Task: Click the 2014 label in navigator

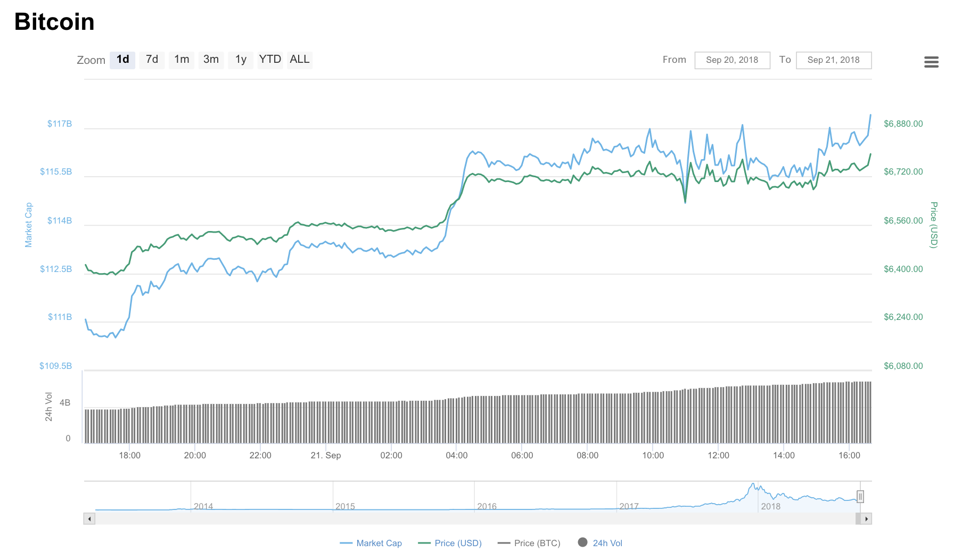Action: pos(203,506)
